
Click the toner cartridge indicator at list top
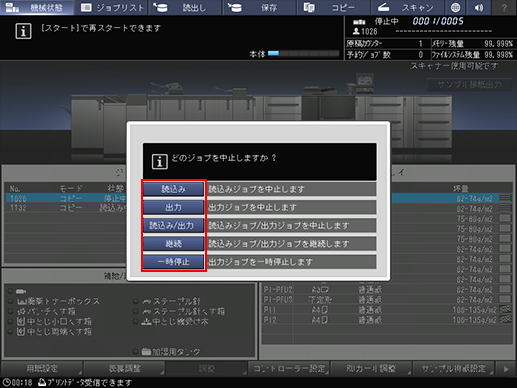pos(17,291)
